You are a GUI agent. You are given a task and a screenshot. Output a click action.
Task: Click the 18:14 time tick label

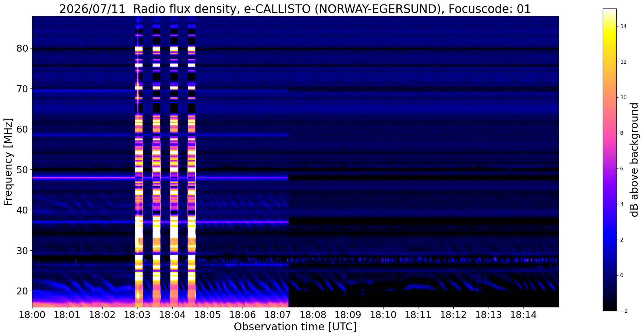(524, 315)
